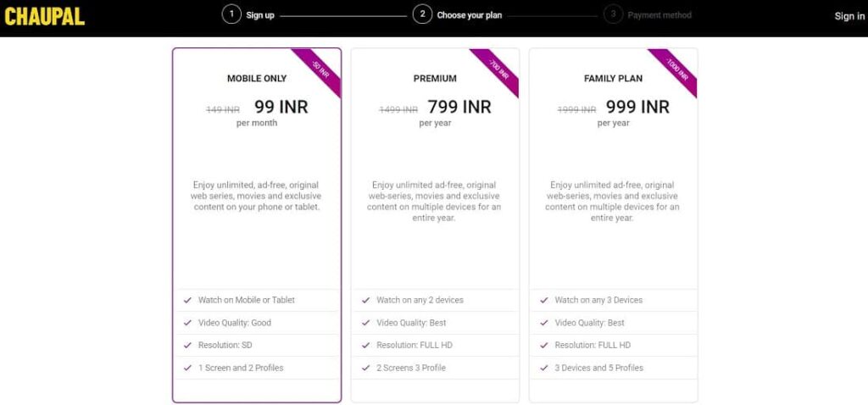Click checkmark next to 3 Devices and 5 Profiles

click(x=543, y=368)
